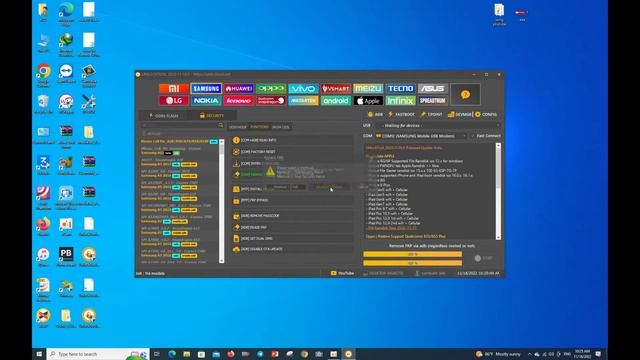Run the ADB Set Dual SIMs function
The width and height of the screenshot is (640, 360).
tap(292, 238)
